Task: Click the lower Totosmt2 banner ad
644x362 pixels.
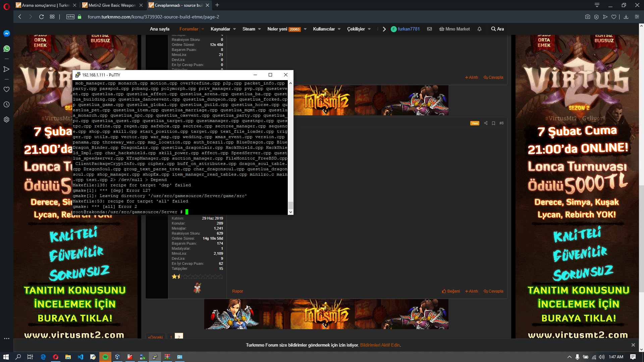Action: click(x=326, y=314)
